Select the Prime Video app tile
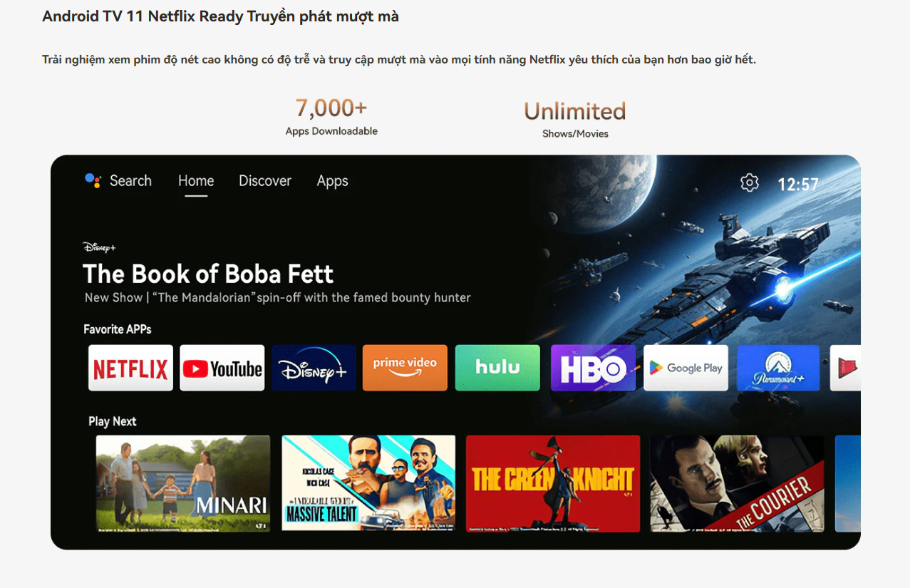 [x=405, y=368]
